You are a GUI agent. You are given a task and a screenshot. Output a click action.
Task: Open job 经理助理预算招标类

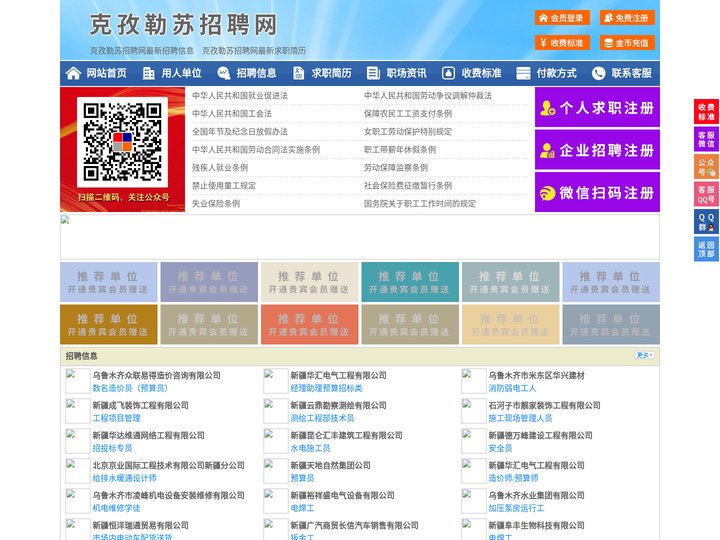point(326,388)
